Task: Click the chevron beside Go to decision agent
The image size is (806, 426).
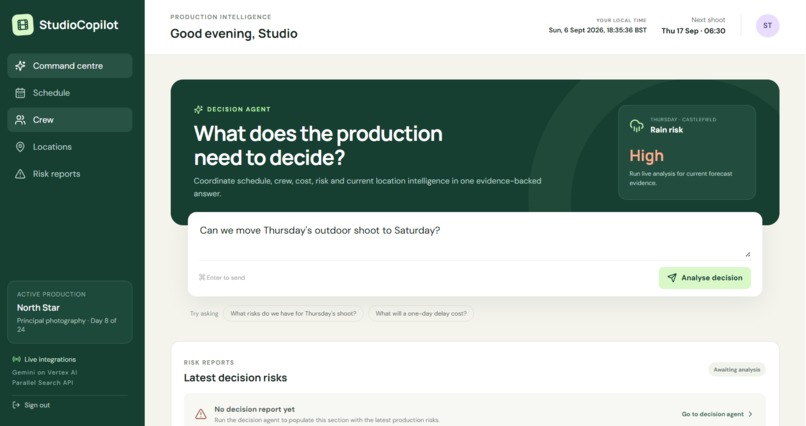Action: point(750,414)
